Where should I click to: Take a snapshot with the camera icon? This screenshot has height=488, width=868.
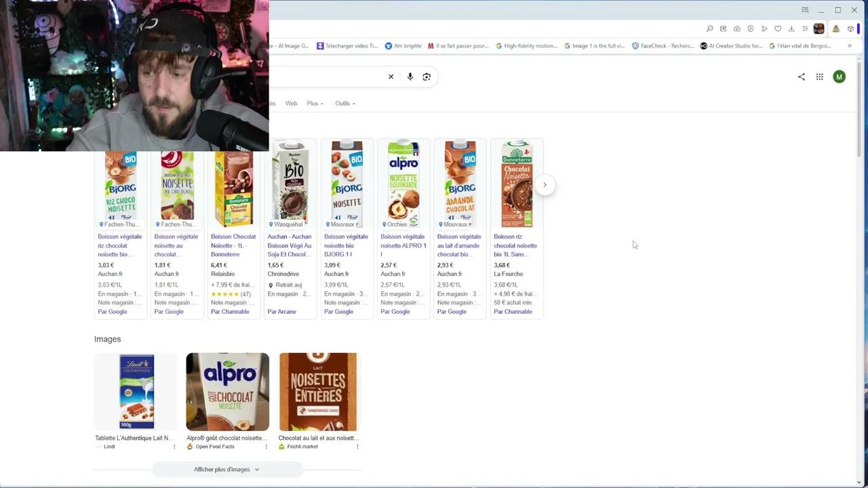tap(737, 28)
